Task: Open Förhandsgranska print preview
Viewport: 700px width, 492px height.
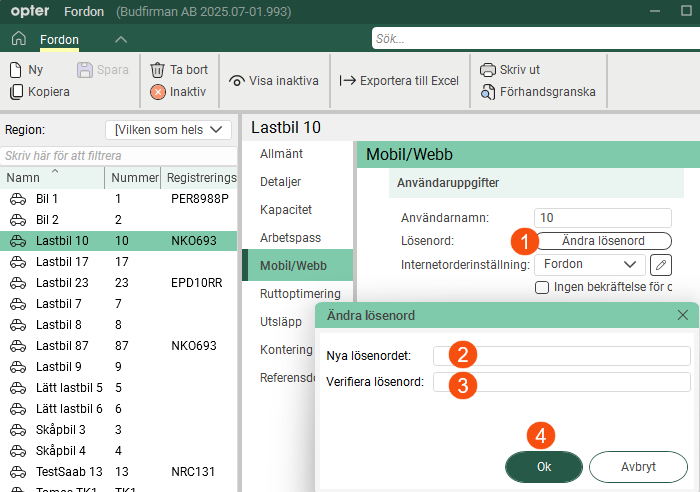Action: point(488,92)
